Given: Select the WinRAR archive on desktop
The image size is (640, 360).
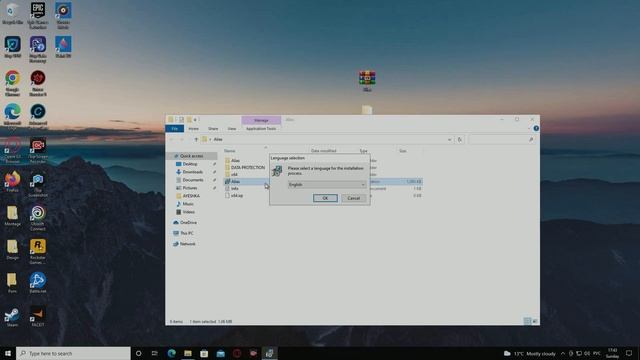Looking at the screenshot, I should [367, 80].
